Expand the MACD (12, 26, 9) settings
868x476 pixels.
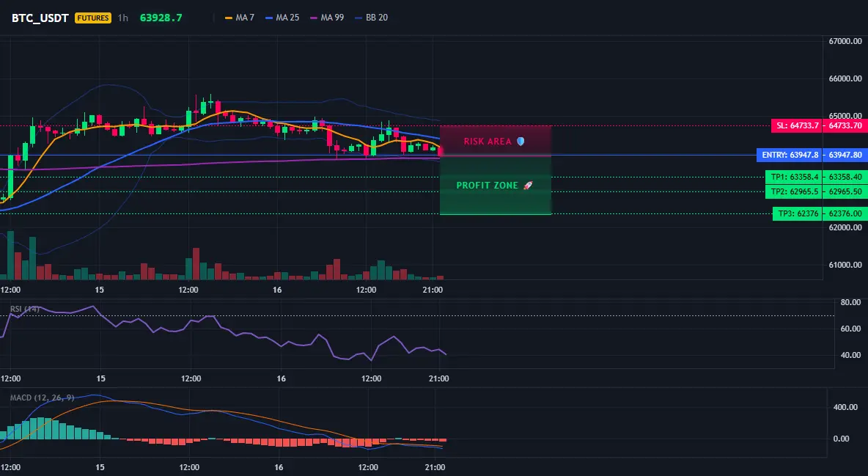click(x=42, y=398)
